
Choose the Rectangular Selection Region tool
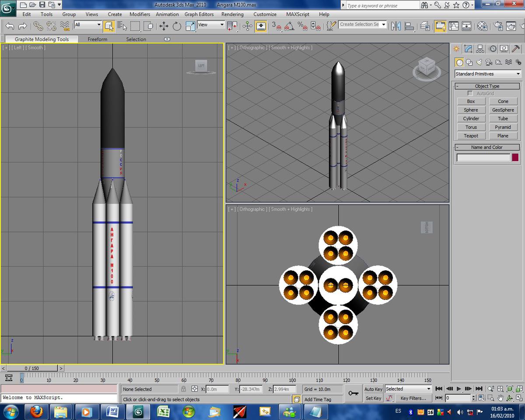click(x=135, y=26)
